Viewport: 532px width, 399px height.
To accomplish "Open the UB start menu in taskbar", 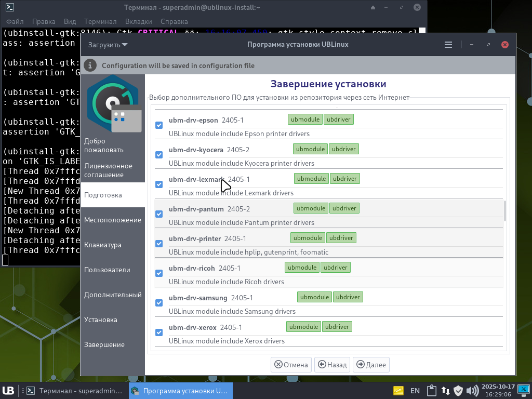I will pos(8,391).
